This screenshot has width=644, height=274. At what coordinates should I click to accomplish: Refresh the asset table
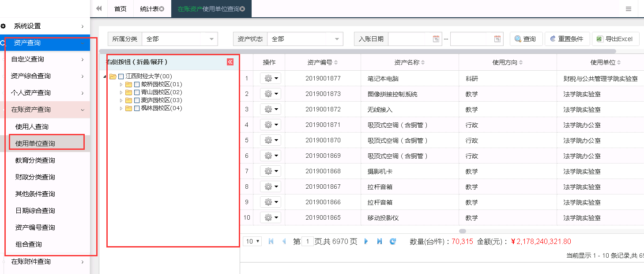click(x=393, y=241)
